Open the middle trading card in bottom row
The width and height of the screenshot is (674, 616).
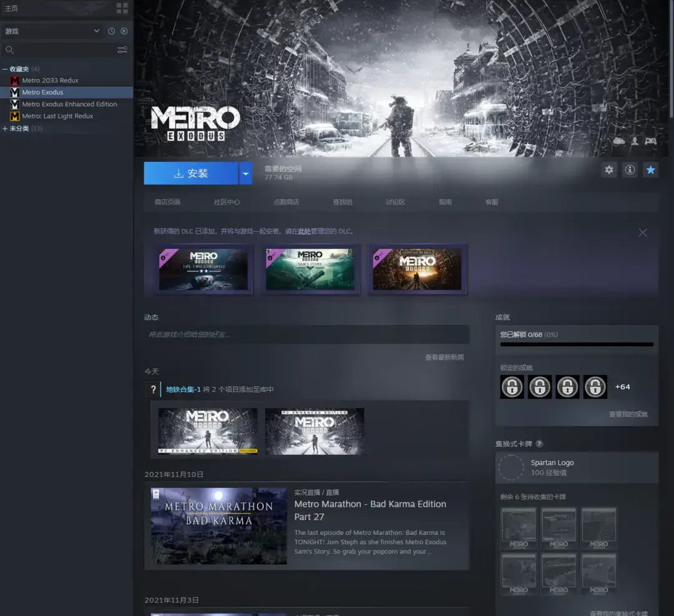(x=559, y=574)
